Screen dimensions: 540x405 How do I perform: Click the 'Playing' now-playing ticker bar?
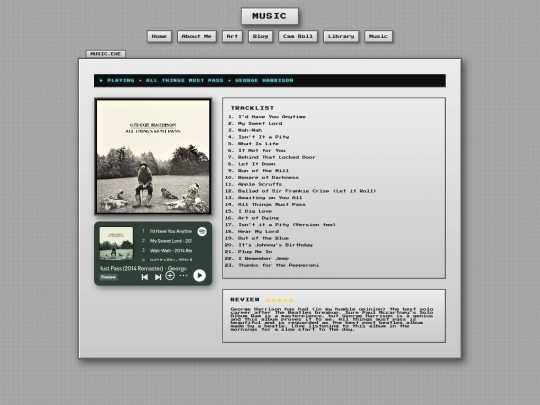coord(270,81)
